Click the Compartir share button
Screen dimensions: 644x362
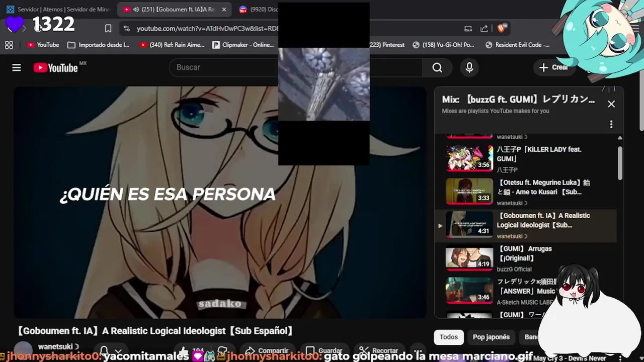click(266, 350)
